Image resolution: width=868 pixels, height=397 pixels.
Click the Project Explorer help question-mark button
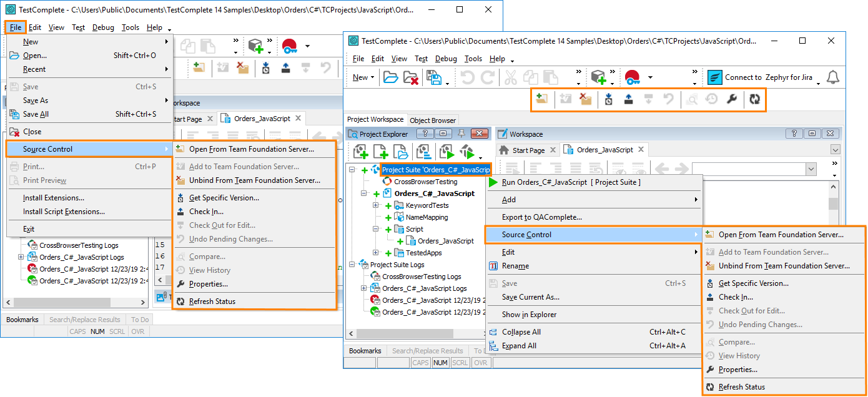click(x=425, y=134)
